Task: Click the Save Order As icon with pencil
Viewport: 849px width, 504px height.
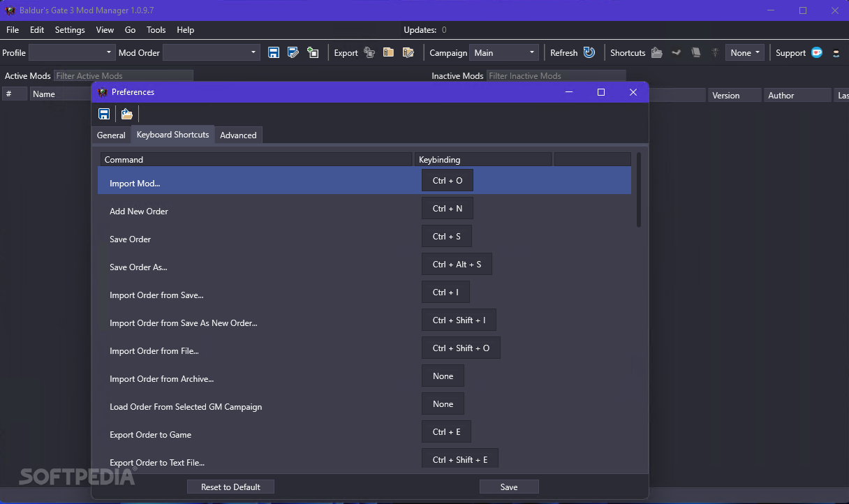Action: coord(293,52)
